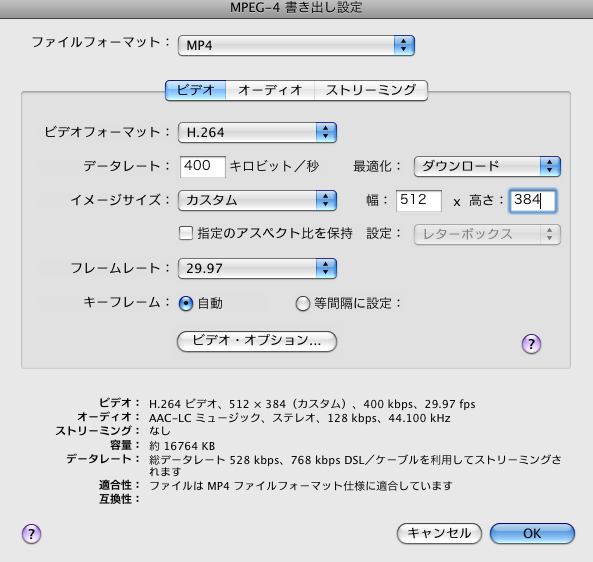
Task: Open the フレームレート 29.97 dropdown
Action: [x=257, y=269]
